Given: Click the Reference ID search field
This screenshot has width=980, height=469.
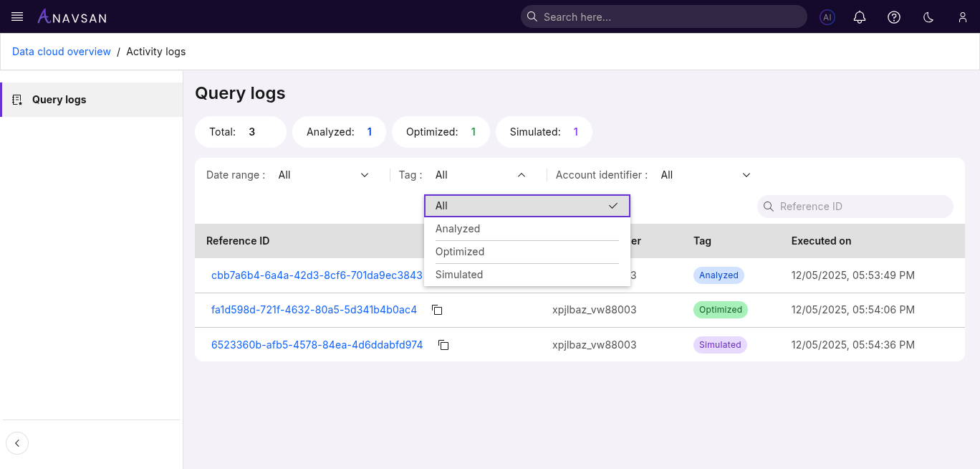Looking at the screenshot, I should [860, 207].
